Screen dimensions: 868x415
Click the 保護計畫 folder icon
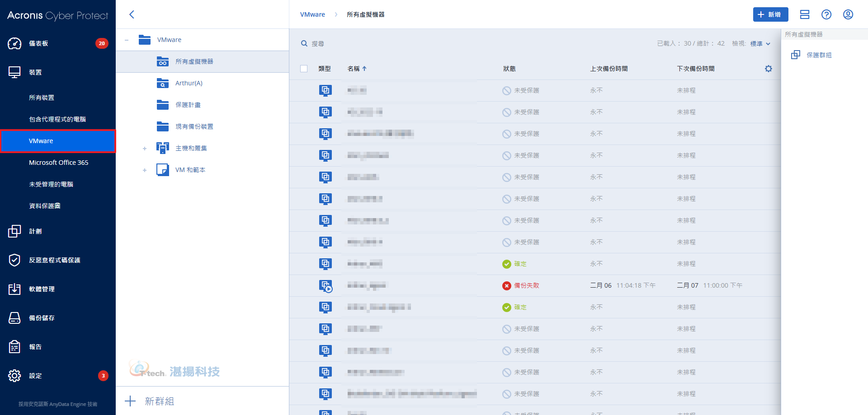click(x=163, y=105)
